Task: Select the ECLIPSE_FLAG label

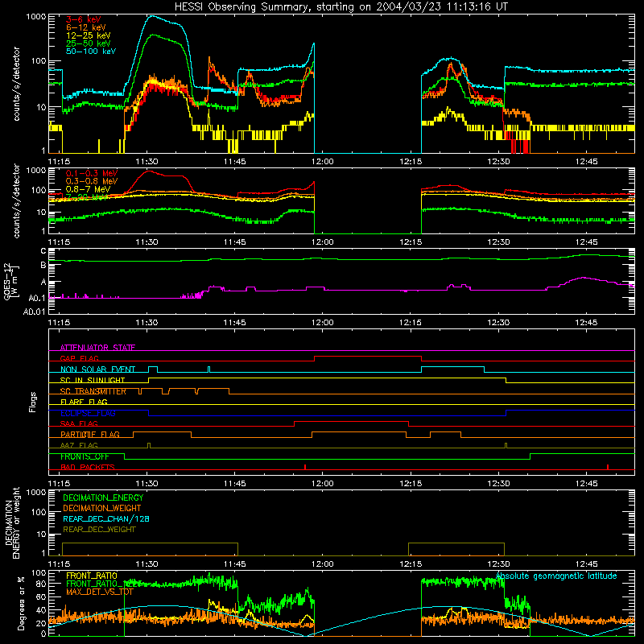Action: pyautogui.click(x=88, y=413)
